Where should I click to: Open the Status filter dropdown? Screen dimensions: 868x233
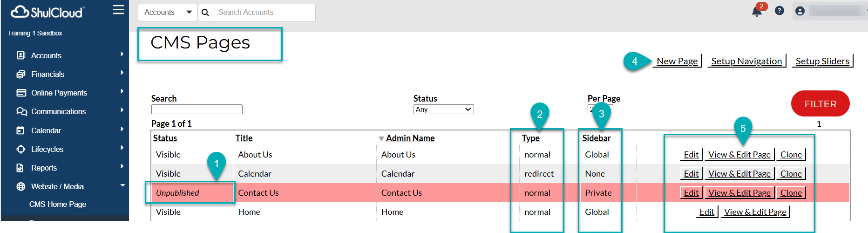444,109
